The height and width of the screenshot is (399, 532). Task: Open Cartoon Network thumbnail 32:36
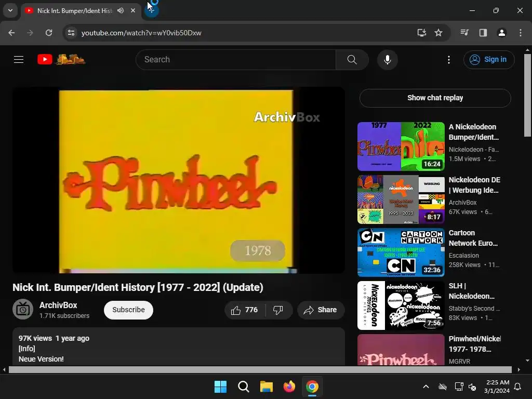(401, 252)
